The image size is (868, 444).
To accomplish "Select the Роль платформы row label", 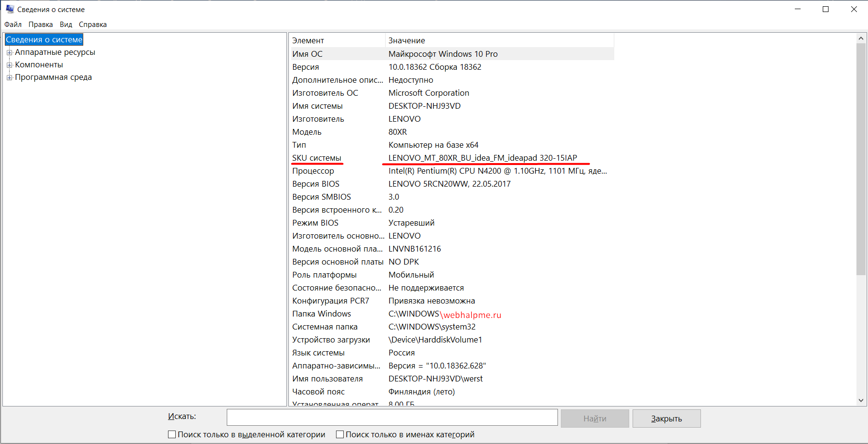I will 324,275.
